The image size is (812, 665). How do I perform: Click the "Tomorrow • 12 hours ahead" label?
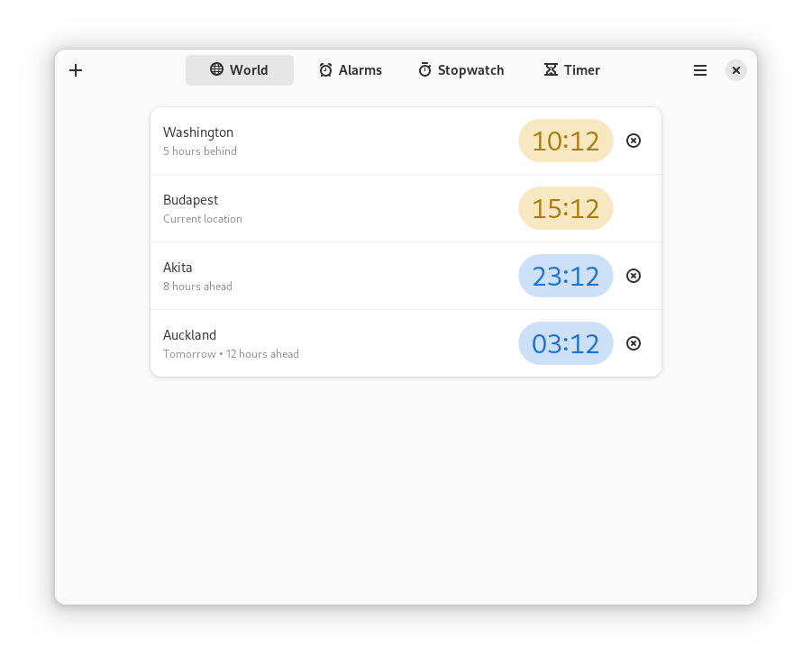coord(231,354)
